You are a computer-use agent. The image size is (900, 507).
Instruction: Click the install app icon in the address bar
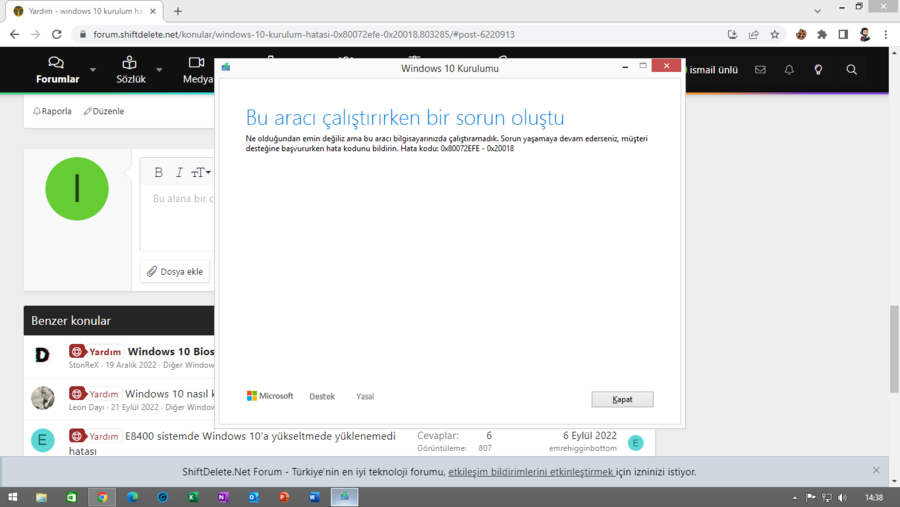pos(732,34)
